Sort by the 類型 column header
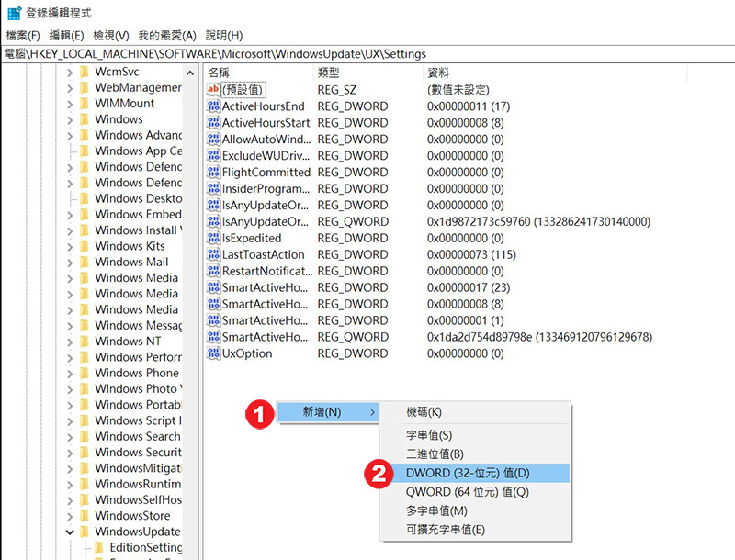The image size is (735, 560). (x=368, y=73)
